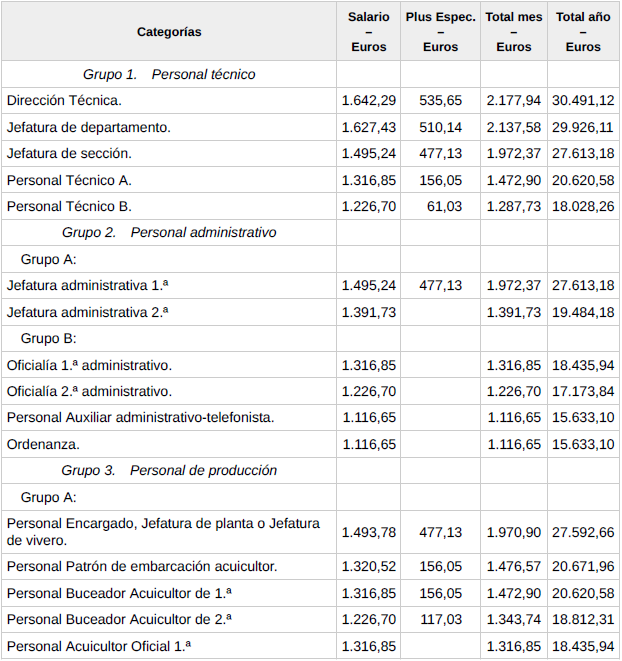Select the "Total año Euros" header cell
Viewport: 622px width, 661px height.
pyautogui.click(x=583, y=32)
